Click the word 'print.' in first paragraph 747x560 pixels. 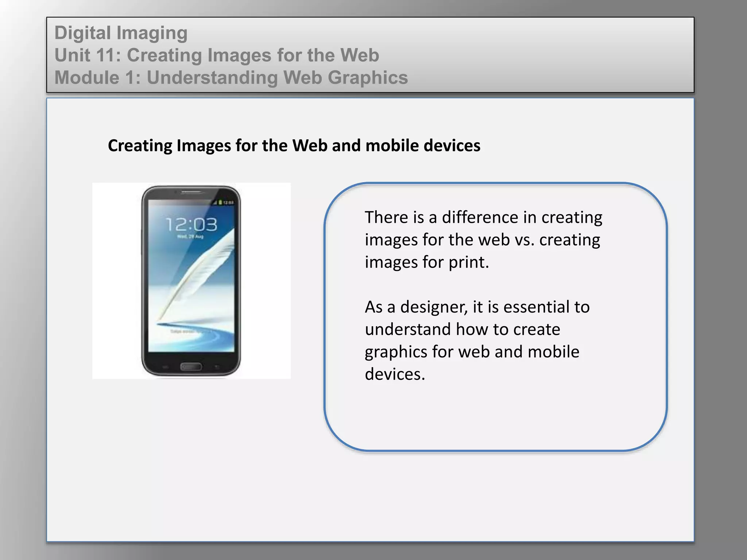tap(468, 262)
